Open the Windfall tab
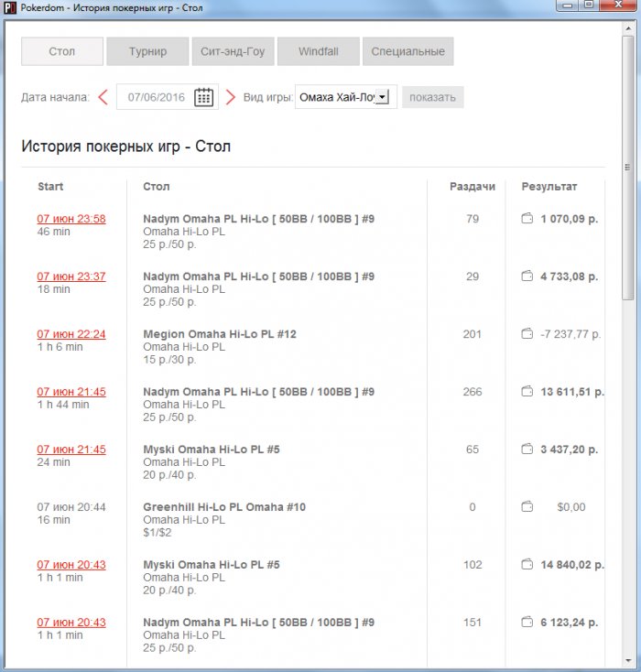Viewport: 641px width, 672px height. coord(318,51)
